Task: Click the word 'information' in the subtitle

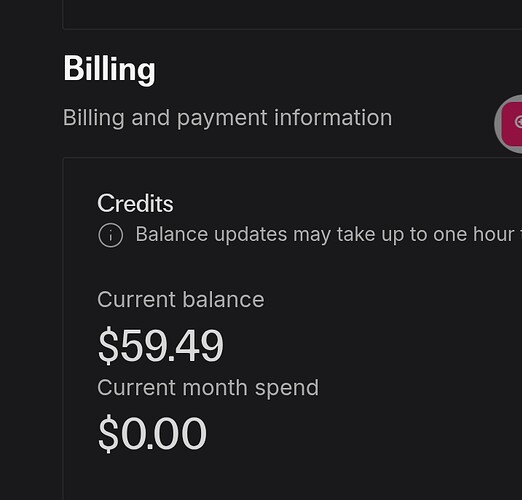Action: [x=333, y=118]
